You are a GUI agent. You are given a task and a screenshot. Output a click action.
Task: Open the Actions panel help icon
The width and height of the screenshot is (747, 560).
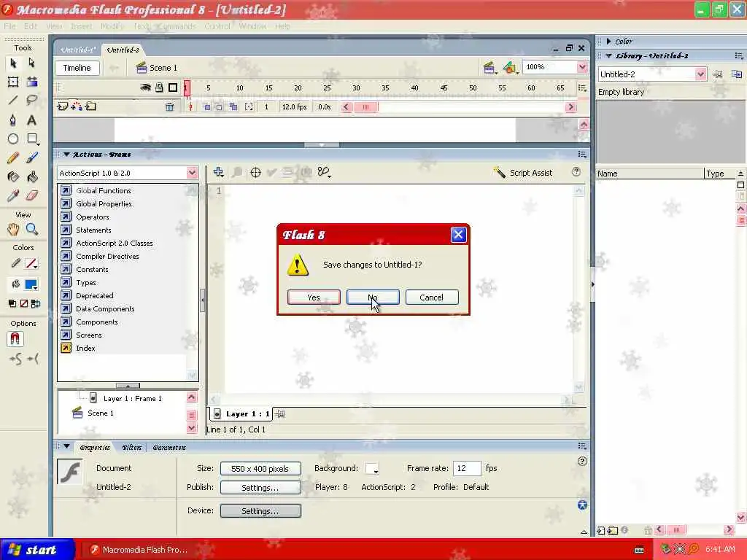576,172
